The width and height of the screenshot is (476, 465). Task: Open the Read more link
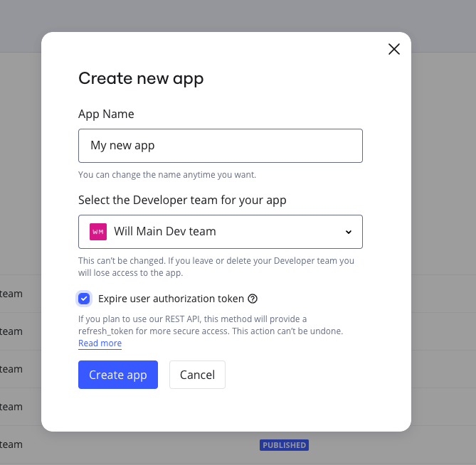click(100, 343)
